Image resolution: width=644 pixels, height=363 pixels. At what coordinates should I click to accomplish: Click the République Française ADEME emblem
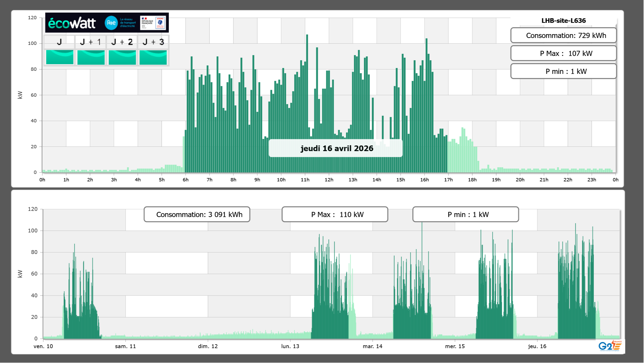click(x=153, y=23)
